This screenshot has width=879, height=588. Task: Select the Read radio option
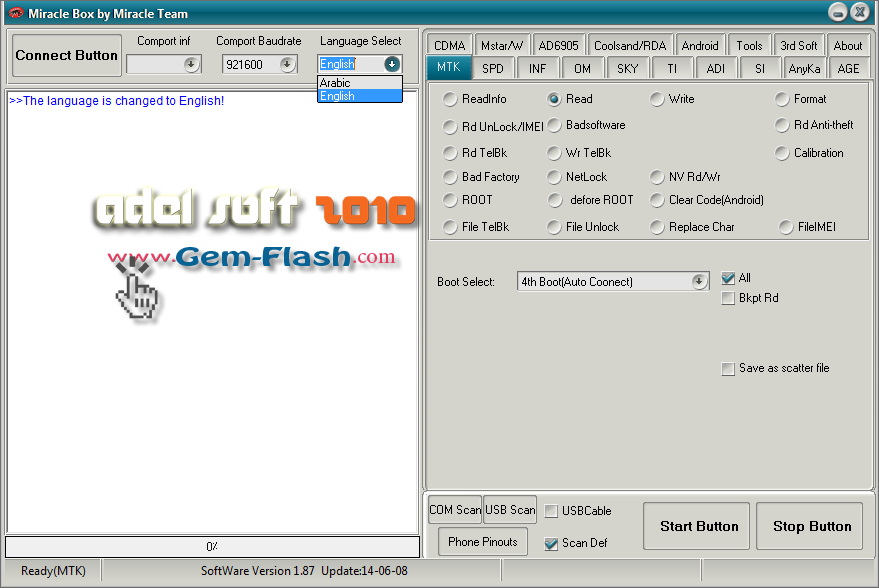point(554,99)
